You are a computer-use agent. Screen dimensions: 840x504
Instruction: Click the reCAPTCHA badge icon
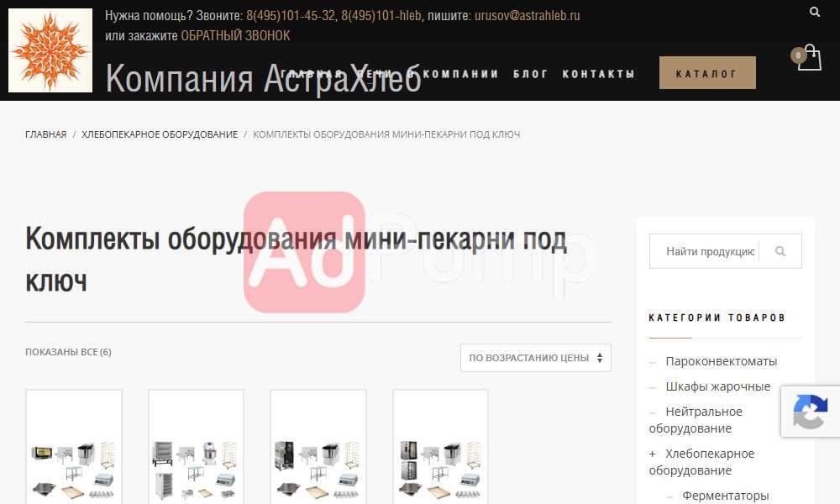810,412
